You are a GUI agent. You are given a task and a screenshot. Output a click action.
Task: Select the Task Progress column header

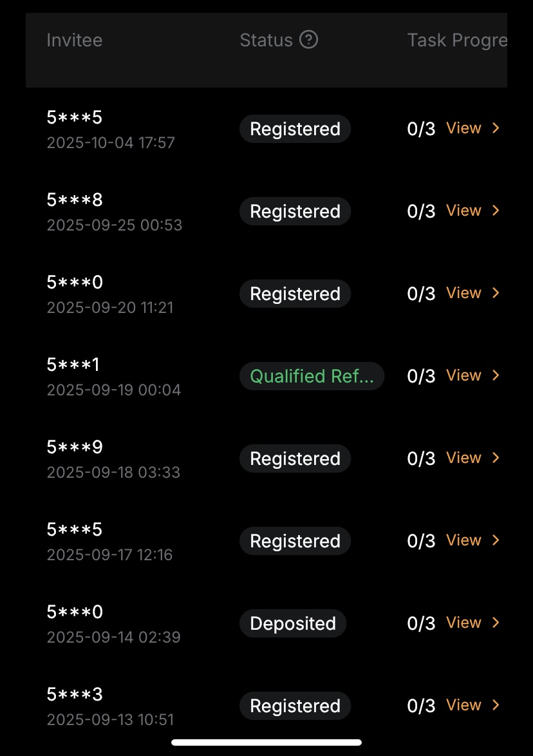457,40
